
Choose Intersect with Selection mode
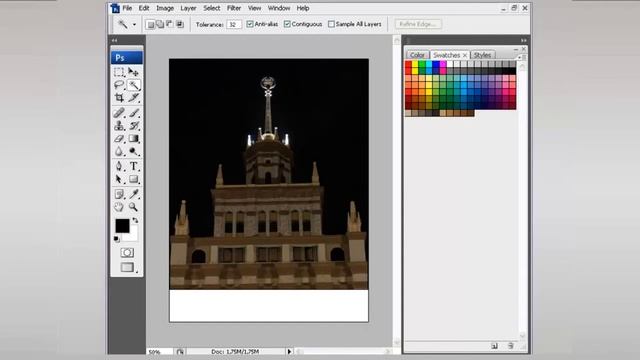click(180, 24)
